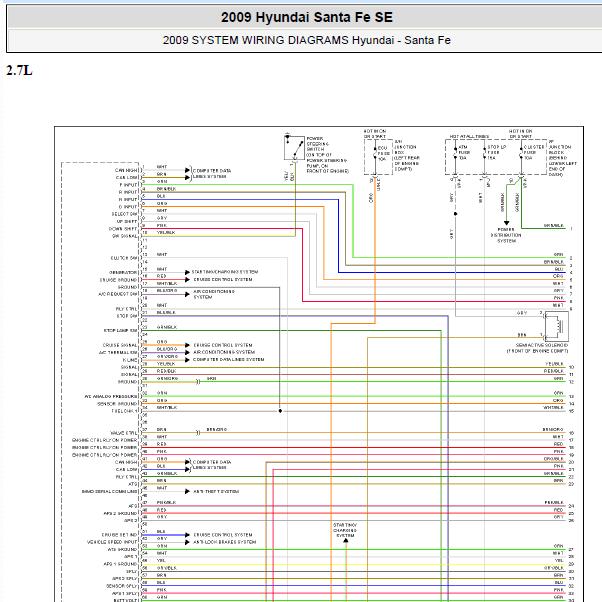Click the "A/H JUNCTION BOX" location note
The height and width of the screenshot is (602, 602).
[407, 155]
